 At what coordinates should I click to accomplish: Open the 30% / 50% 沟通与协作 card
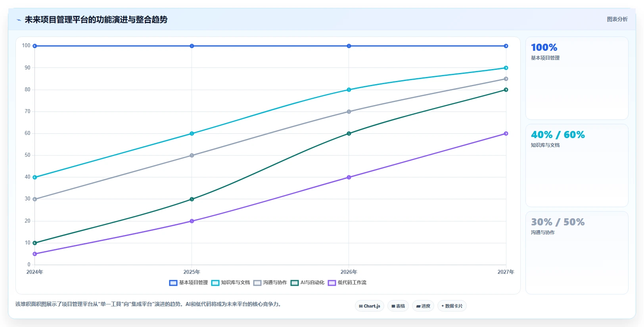coord(577,253)
